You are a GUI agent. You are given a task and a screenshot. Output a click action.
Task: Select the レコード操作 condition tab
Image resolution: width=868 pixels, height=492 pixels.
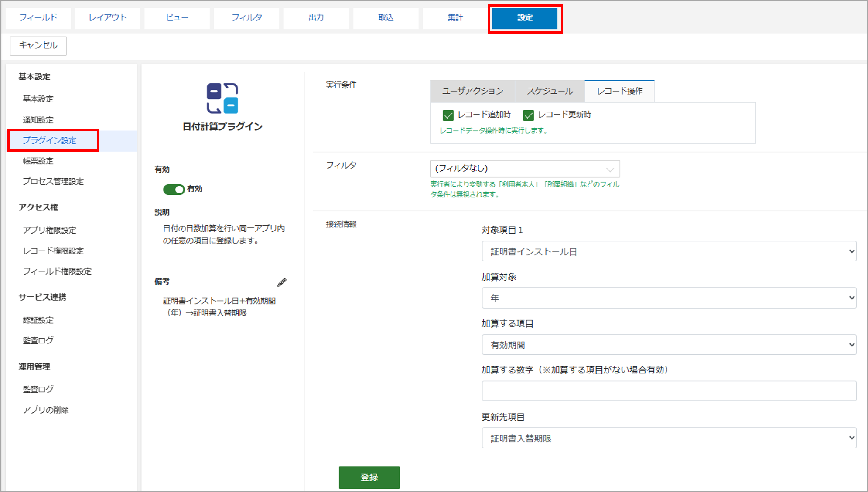619,91
